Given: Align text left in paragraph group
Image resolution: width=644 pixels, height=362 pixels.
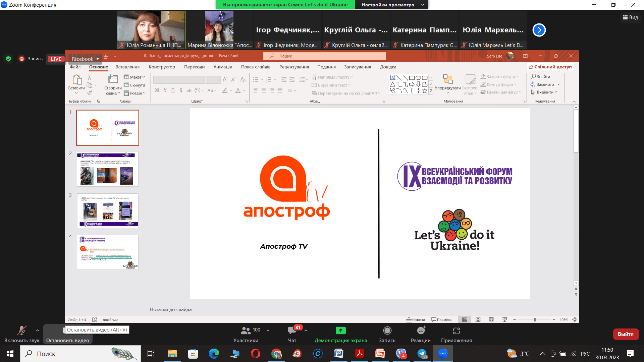Looking at the screenshot, I should click(256, 90).
